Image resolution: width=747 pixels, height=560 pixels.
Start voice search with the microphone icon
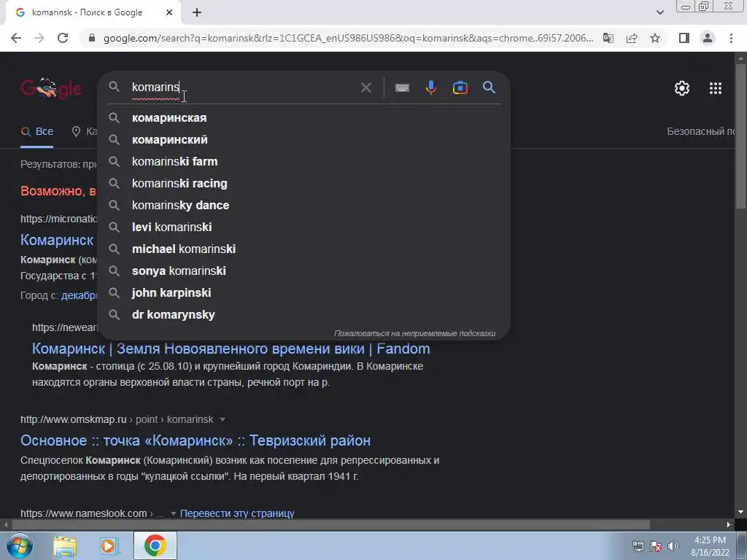430,87
